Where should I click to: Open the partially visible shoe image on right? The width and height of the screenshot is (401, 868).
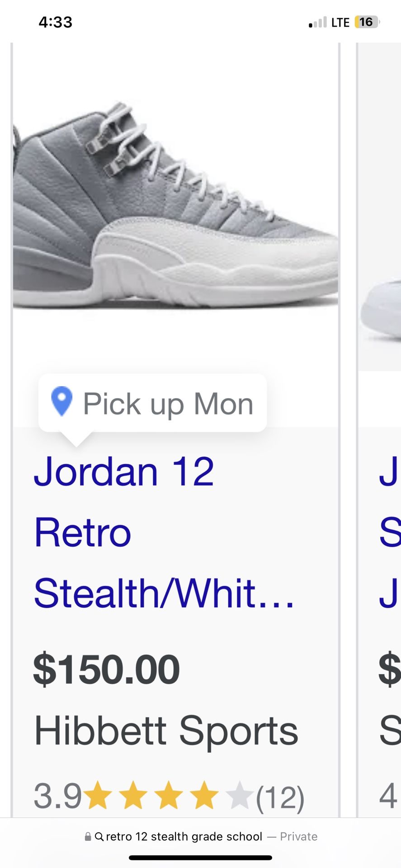pos(381,207)
